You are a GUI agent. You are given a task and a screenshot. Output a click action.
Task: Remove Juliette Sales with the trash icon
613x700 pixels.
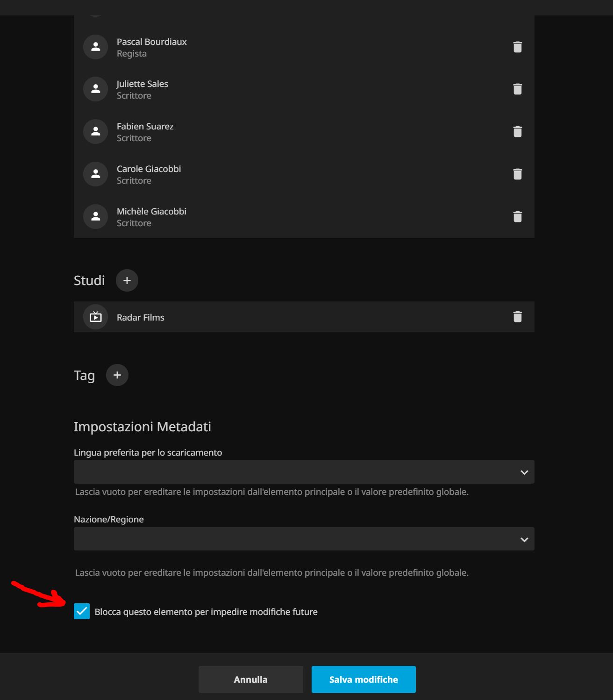coord(517,89)
